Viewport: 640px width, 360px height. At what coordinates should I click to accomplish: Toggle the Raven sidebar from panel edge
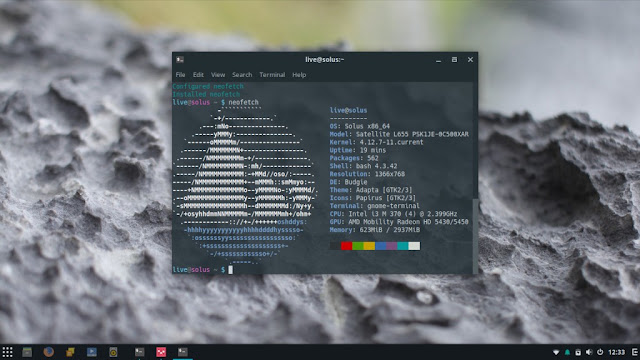coord(635,352)
